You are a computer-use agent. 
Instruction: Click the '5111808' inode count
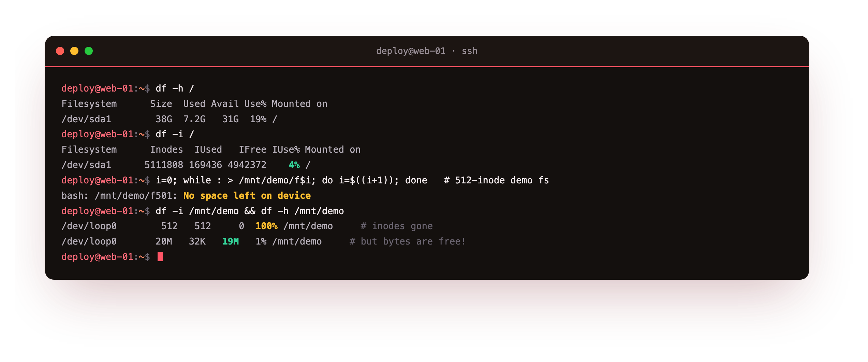tap(164, 165)
